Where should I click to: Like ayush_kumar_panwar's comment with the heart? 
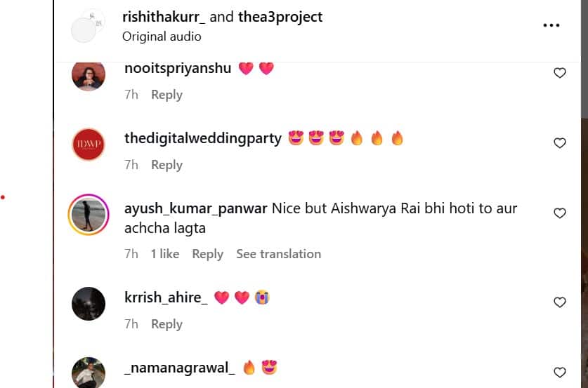click(x=559, y=213)
